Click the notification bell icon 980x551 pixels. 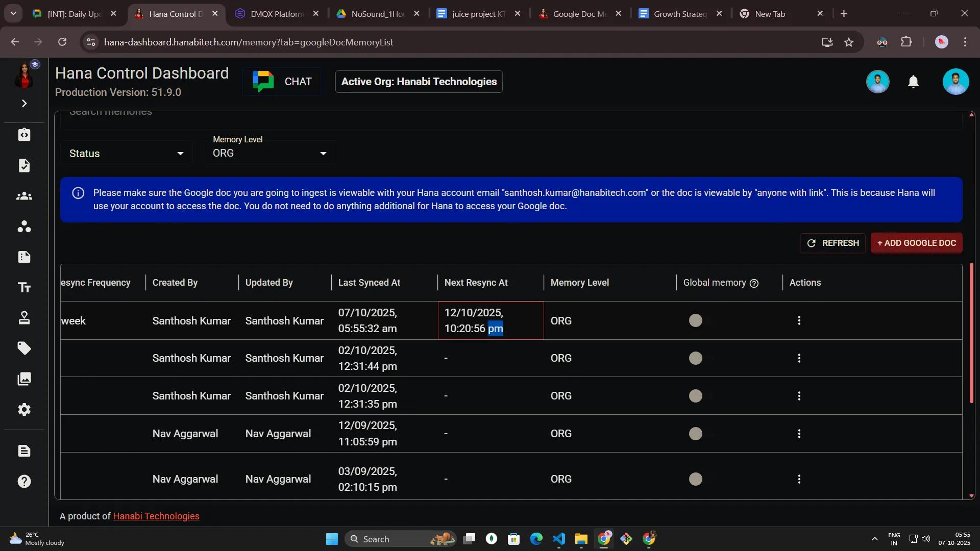(913, 81)
